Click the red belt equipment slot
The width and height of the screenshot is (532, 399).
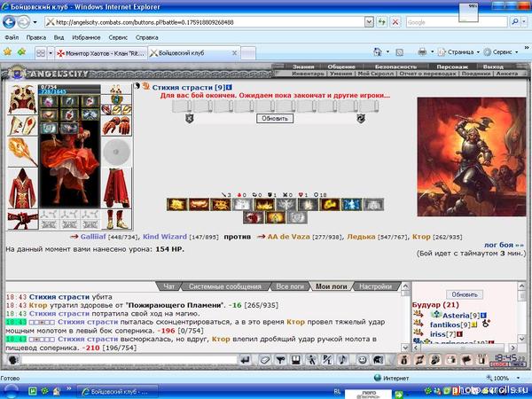[x=23, y=218]
